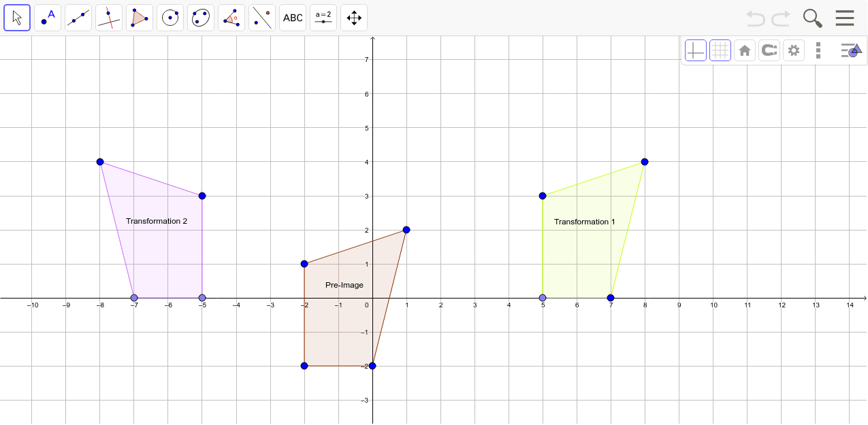The height and width of the screenshot is (425, 868).
Task: Select the Line tool
Action: point(78,18)
